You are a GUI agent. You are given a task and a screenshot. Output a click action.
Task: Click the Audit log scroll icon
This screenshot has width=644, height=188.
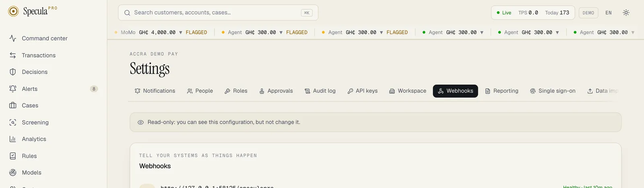(308, 91)
